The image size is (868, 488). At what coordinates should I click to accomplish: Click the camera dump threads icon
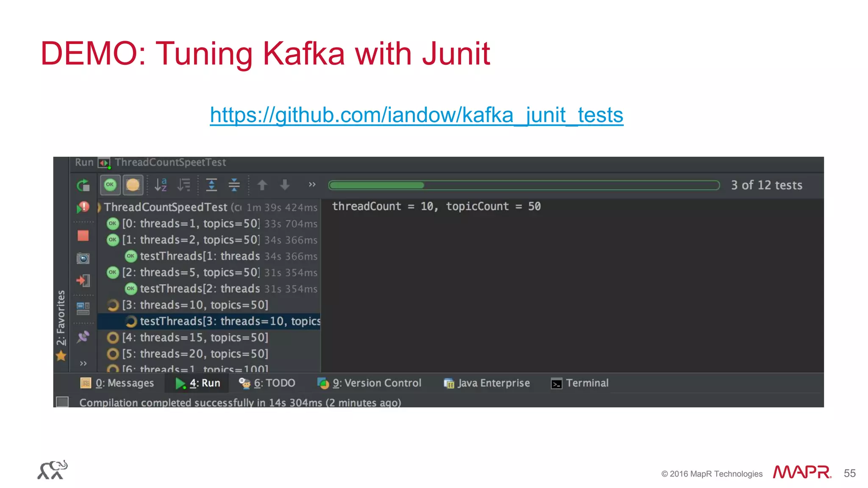point(83,258)
